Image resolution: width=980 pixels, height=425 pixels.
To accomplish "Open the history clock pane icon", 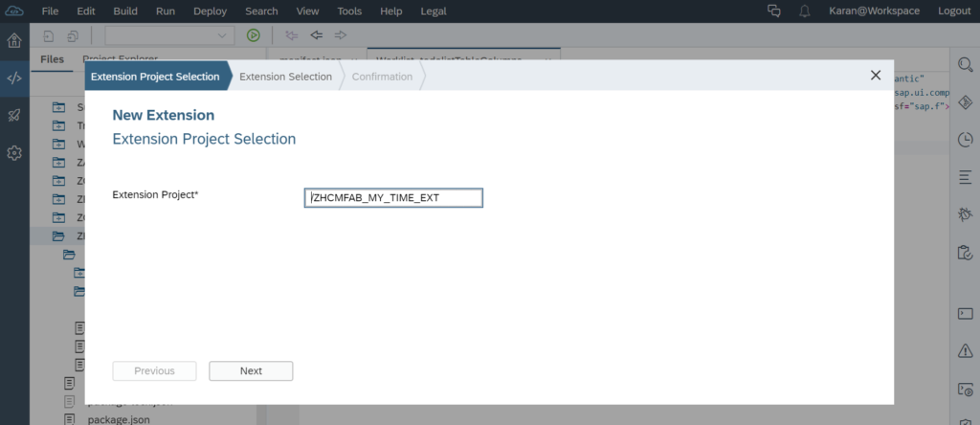I will pyautogui.click(x=965, y=140).
